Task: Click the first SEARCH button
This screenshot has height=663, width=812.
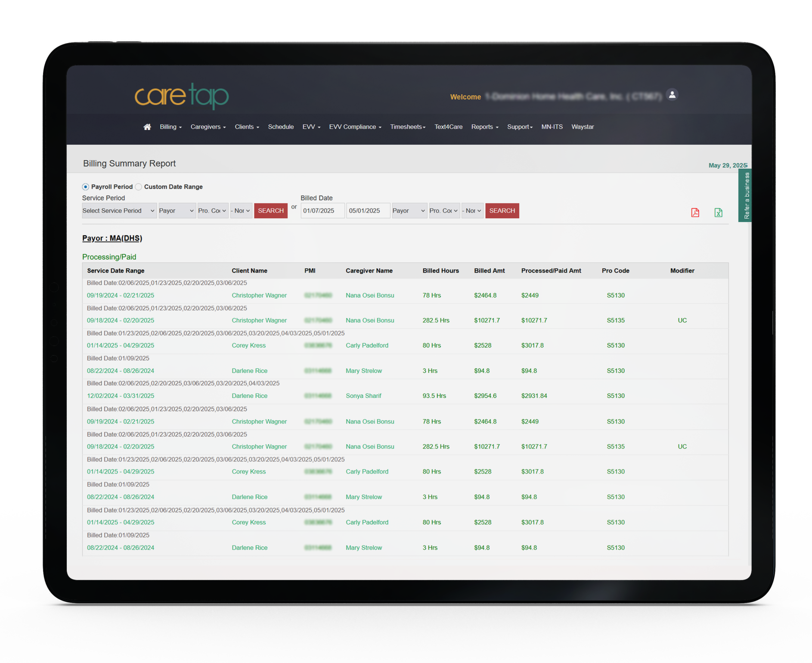Action: tap(270, 211)
